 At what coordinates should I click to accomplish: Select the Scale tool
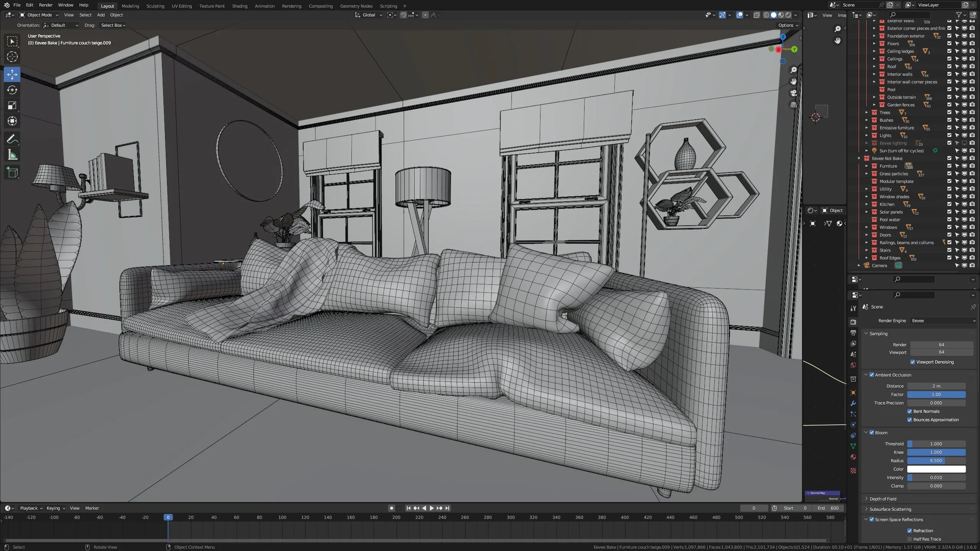point(12,106)
